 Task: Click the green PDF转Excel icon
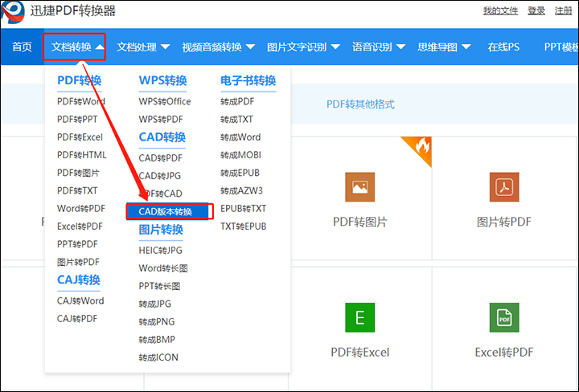coord(359,317)
